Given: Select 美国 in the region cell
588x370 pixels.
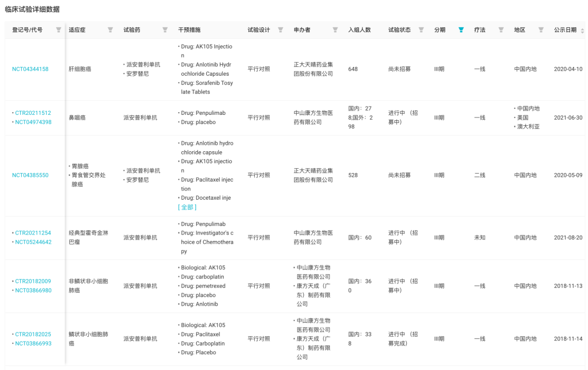Looking at the screenshot, I should point(523,118).
